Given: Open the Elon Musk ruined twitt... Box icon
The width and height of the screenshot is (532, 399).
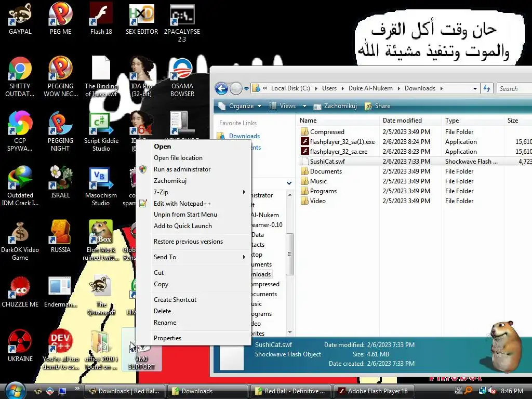Looking at the screenshot, I should pyautogui.click(x=101, y=241).
